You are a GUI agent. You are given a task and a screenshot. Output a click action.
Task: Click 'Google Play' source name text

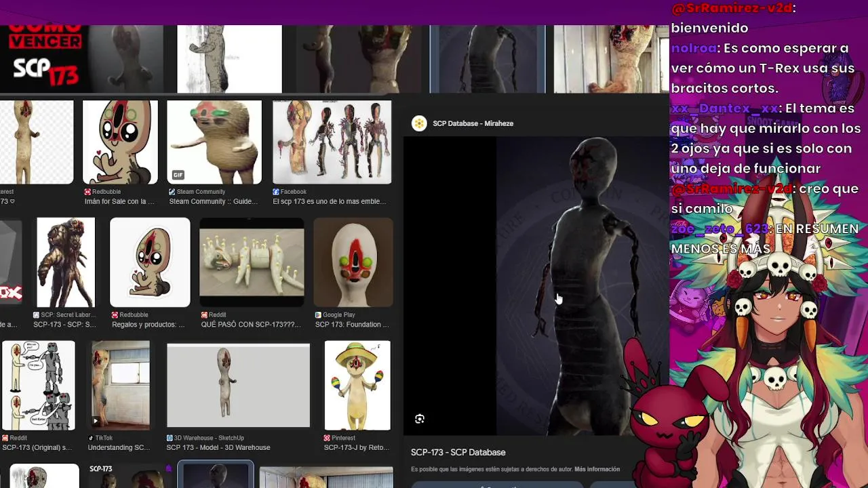click(339, 315)
